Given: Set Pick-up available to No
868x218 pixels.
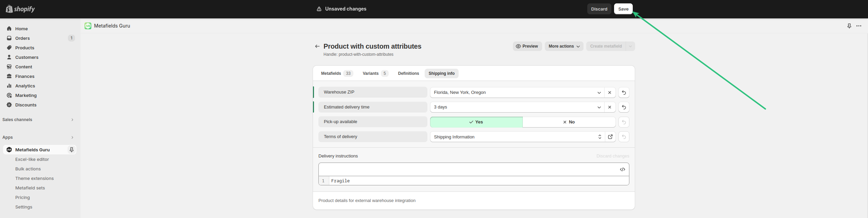Looking at the screenshot, I should tap(569, 122).
